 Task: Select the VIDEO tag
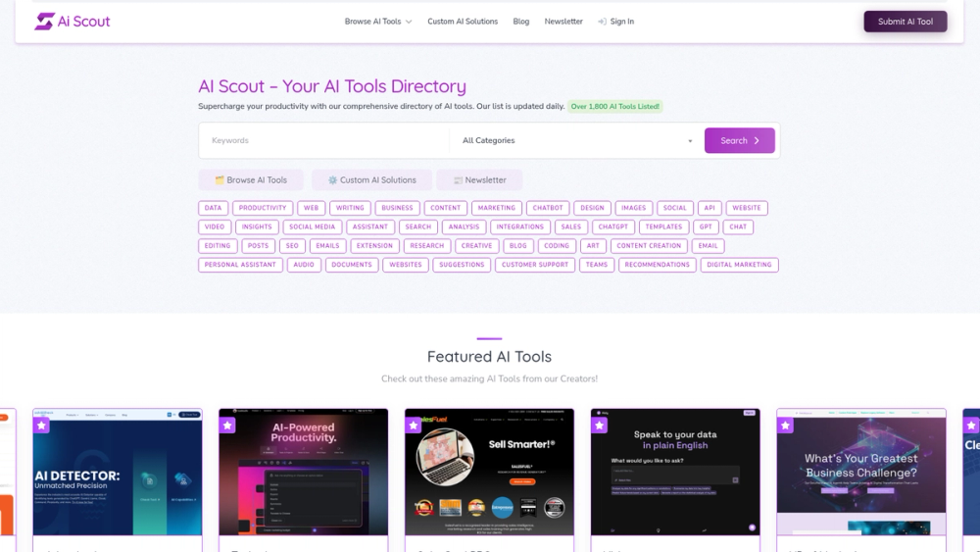point(215,226)
